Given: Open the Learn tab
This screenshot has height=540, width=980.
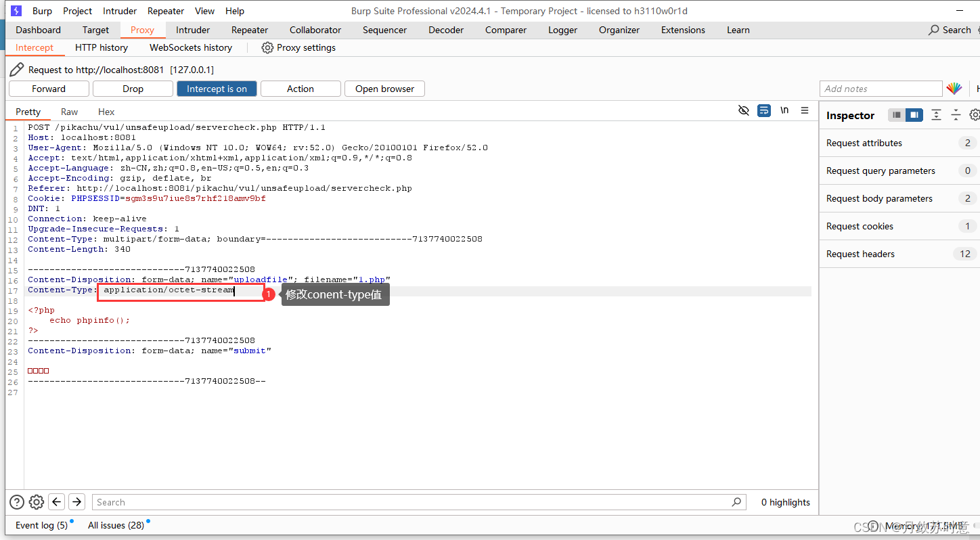Looking at the screenshot, I should pyautogui.click(x=738, y=30).
